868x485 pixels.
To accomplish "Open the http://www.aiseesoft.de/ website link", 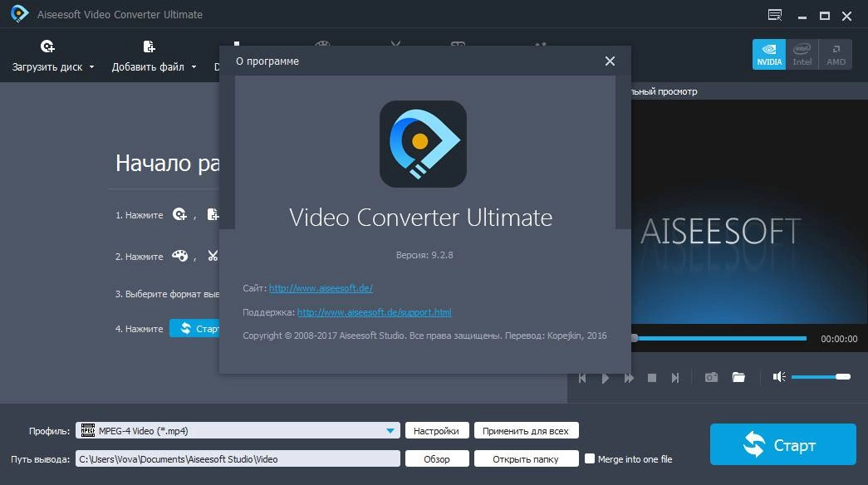I will [x=321, y=288].
